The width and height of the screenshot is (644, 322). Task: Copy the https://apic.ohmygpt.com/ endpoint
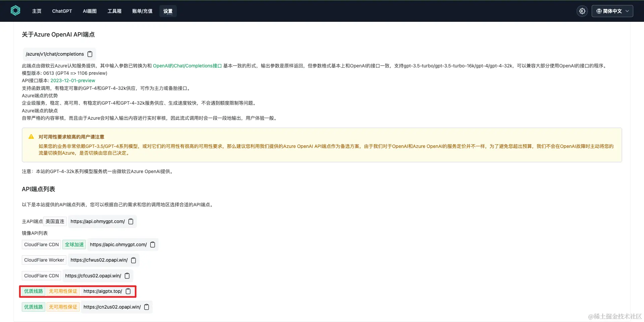(x=153, y=245)
